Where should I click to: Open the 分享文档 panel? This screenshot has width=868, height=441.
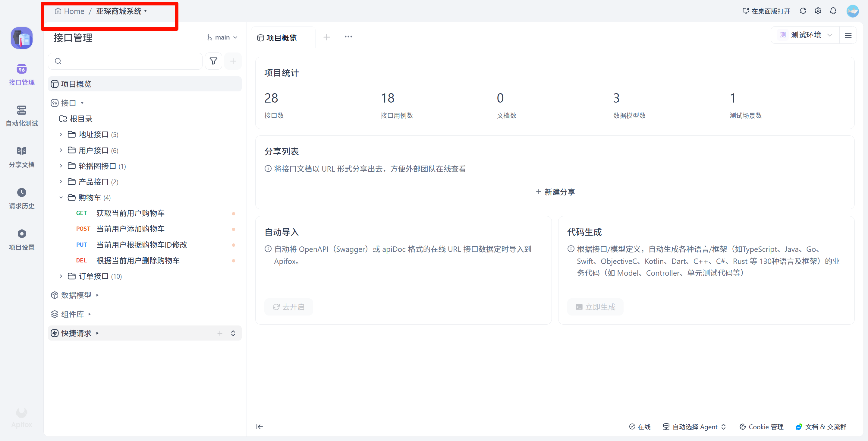point(22,157)
